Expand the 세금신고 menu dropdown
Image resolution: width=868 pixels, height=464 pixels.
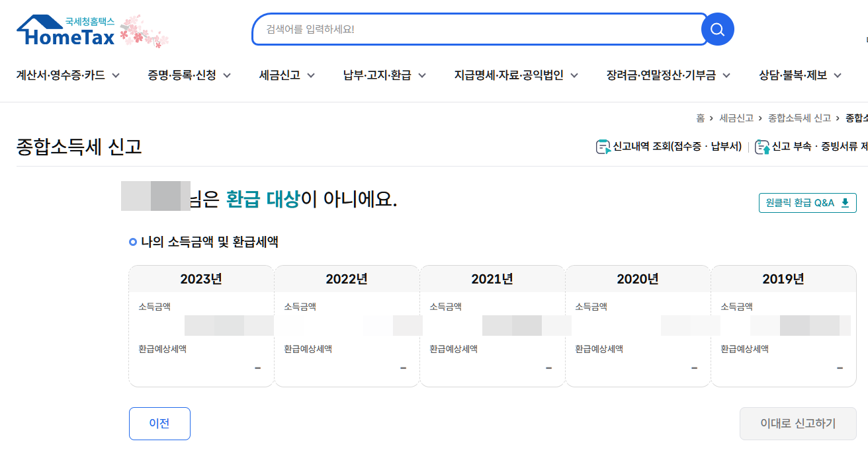click(286, 75)
